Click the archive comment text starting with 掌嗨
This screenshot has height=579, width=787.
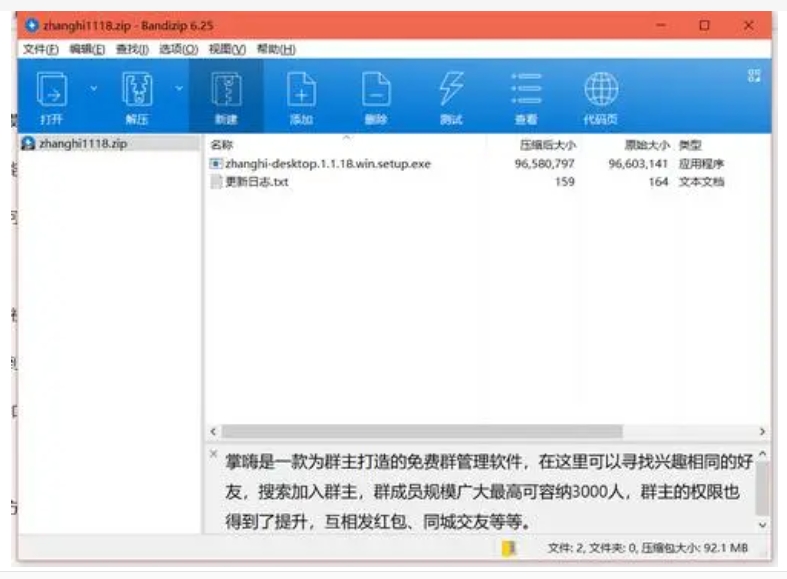pos(489,492)
